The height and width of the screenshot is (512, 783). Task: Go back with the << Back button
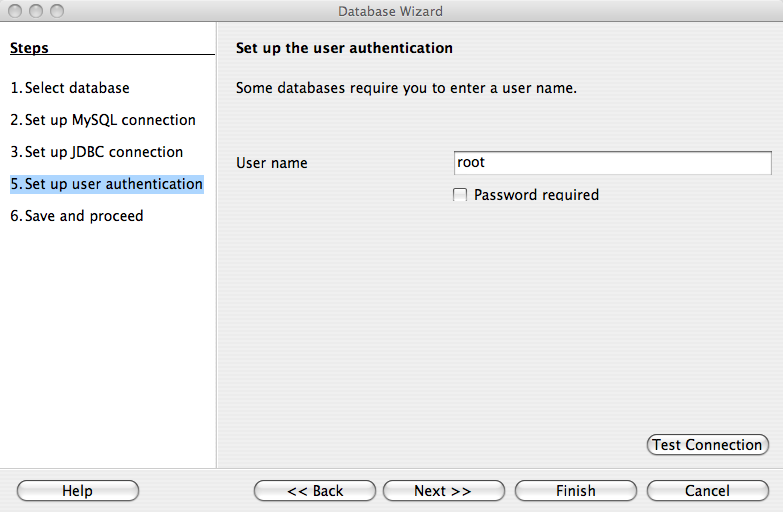click(x=315, y=491)
